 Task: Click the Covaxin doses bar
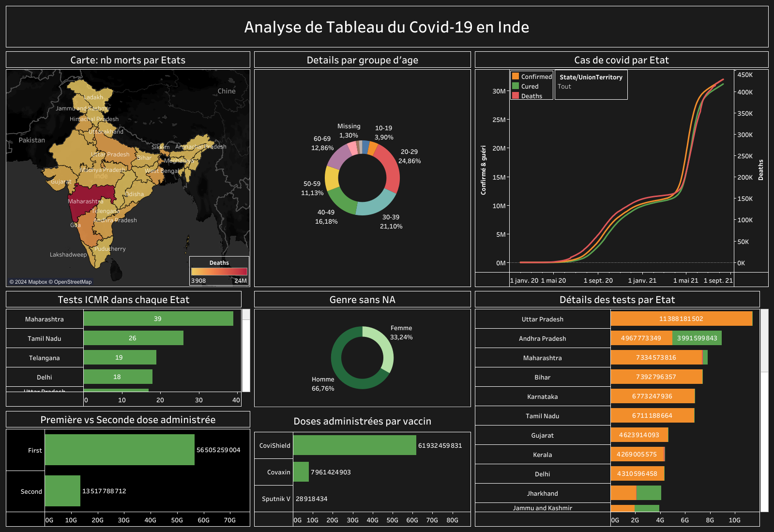pyautogui.click(x=301, y=472)
